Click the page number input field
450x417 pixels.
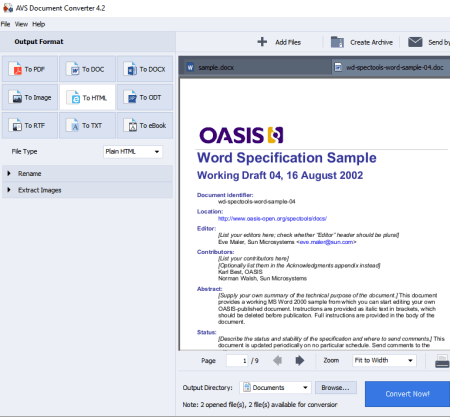tap(237, 361)
